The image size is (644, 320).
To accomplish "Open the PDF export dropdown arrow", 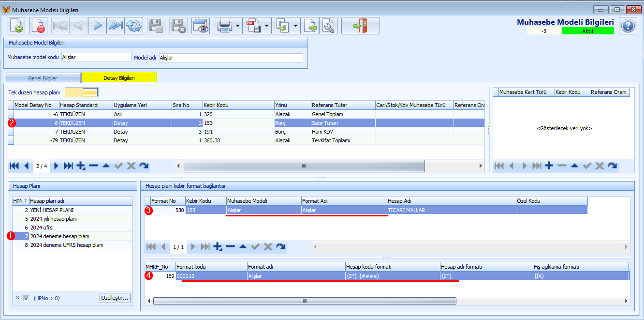I will pos(267,26).
